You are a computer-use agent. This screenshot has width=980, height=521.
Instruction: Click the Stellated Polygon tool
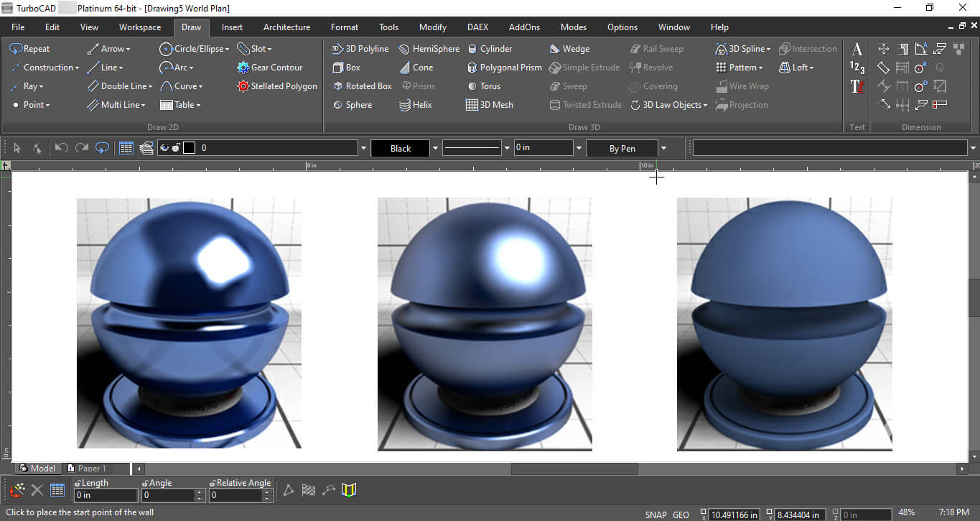(x=277, y=86)
